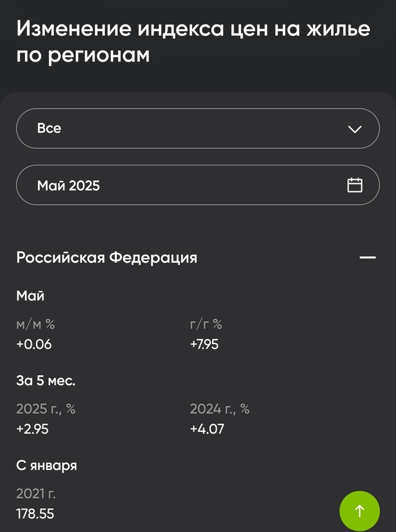Select the "Май" subsection heading
Image resolution: width=396 pixels, height=532 pixels.
31,295
